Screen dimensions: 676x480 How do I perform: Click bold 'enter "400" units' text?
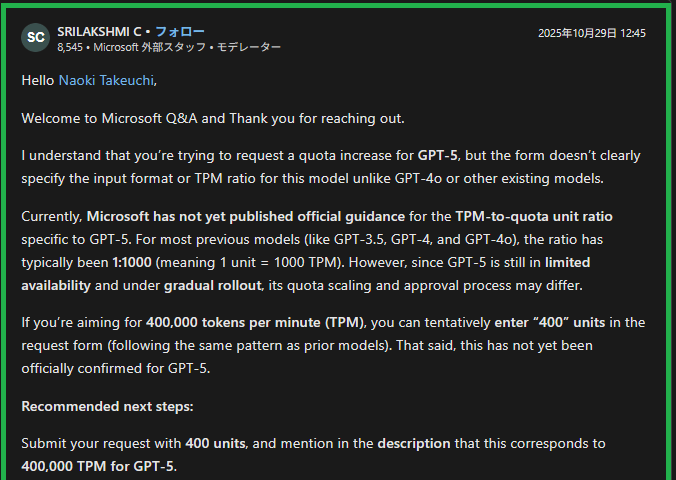550,323
